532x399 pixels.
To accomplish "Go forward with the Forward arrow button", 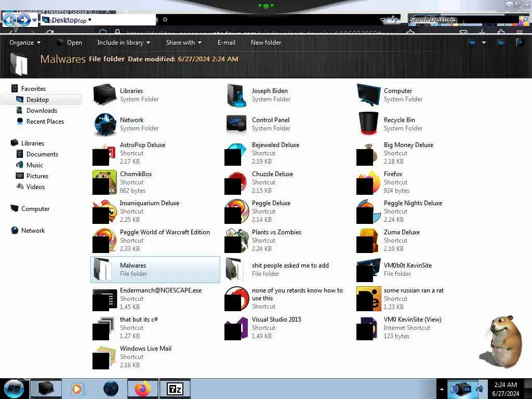I will [24, 20].
